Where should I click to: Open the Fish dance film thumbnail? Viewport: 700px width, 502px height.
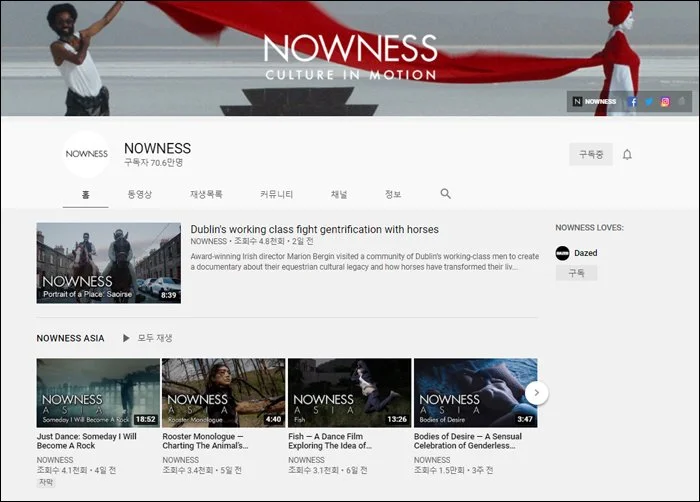pos(350,393)
